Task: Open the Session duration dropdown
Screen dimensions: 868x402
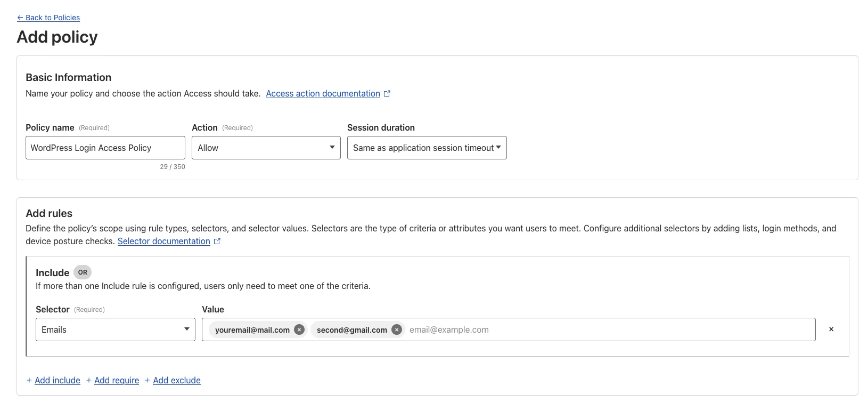Action: [x=427, y=148]
